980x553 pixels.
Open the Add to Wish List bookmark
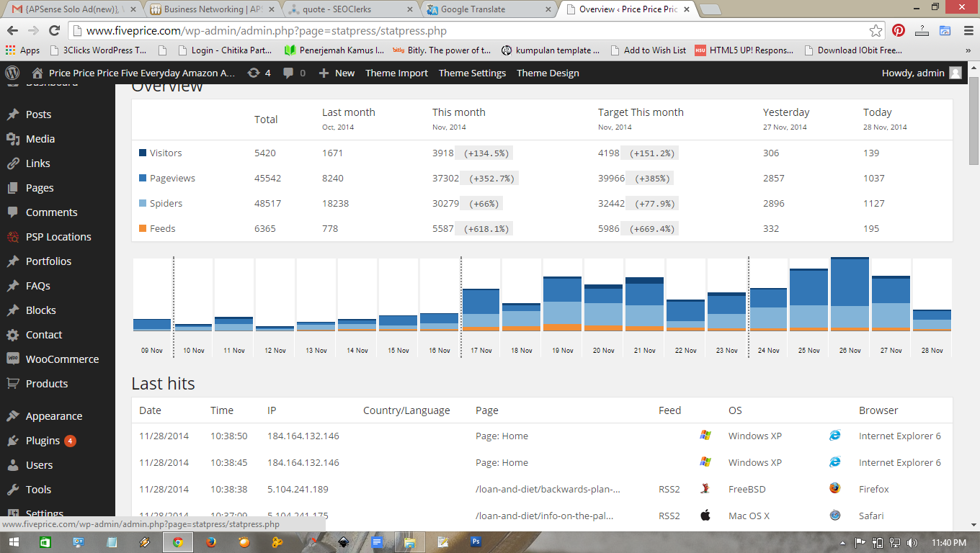654,50
